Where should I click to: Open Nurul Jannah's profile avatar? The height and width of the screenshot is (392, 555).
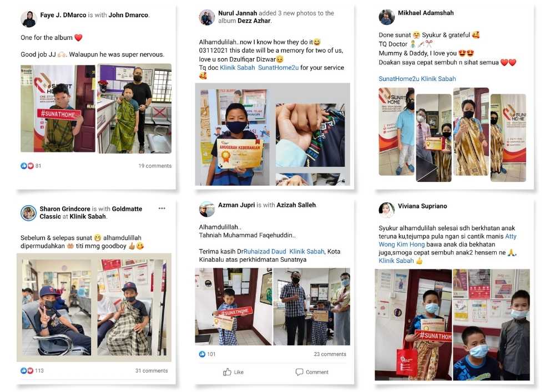pos(207,17)
